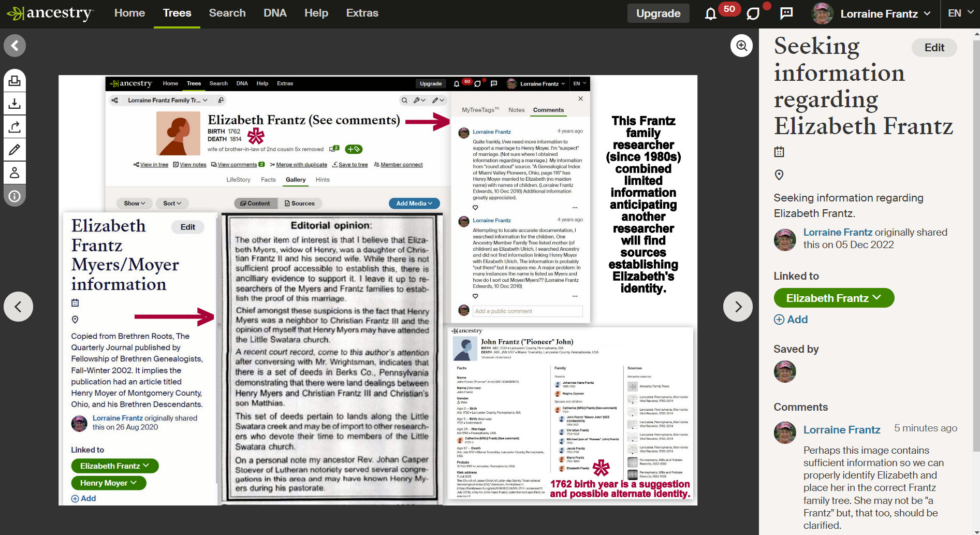Zoom in with the magnifier icon
This screenshot has width=980, height=535.
coord(741,46)
